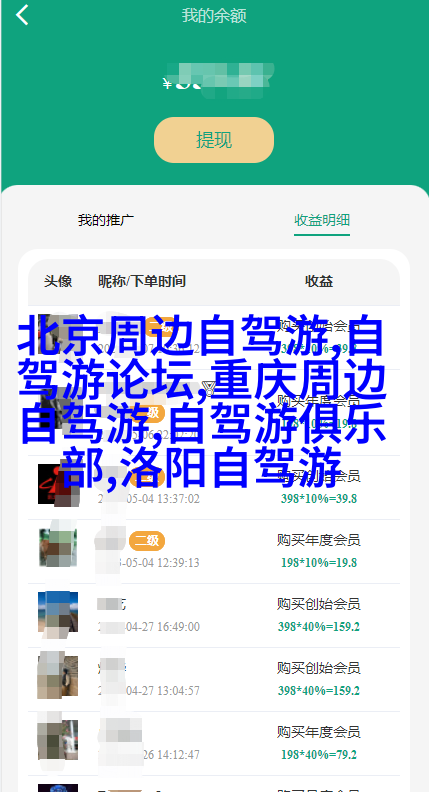Open avatar of the 13:04:57 order row
The width and height of the screenshot is (429, 792).
[x=58, y=675]
